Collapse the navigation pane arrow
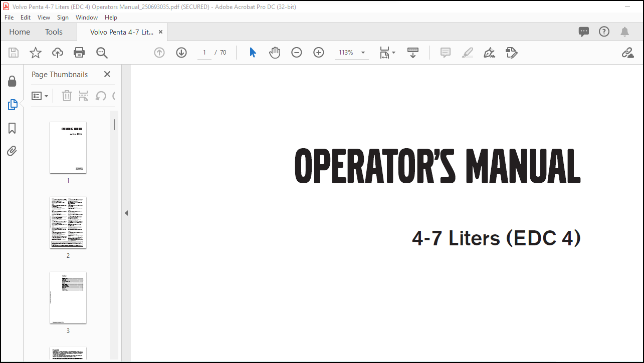Image resolution: width=644 pixels, height=363 pixels. [126, 213]
